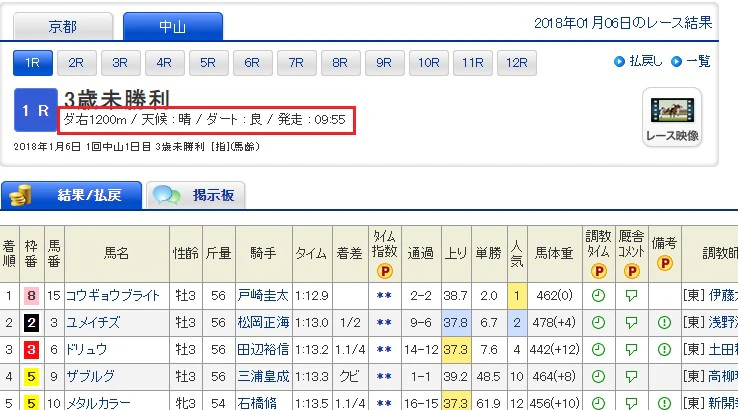Select race 12R button
This screenshot has height=410, width=738.
tap(517, 63)
